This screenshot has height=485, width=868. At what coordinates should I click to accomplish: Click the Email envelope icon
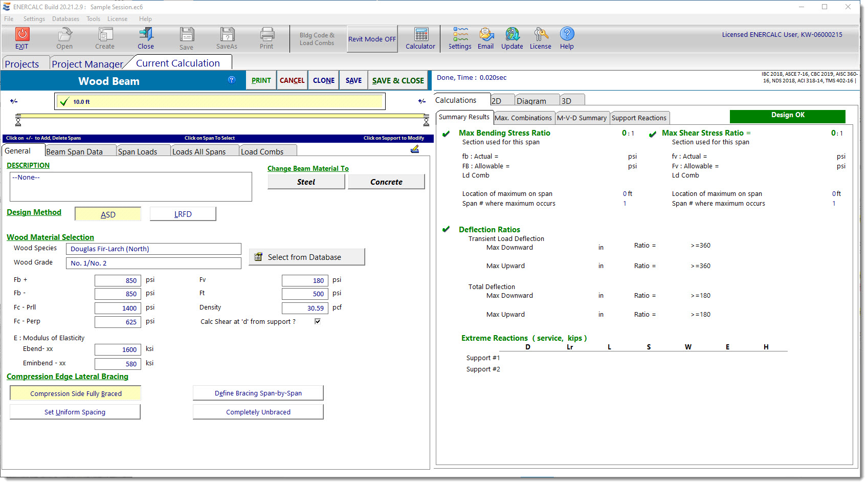486,35
